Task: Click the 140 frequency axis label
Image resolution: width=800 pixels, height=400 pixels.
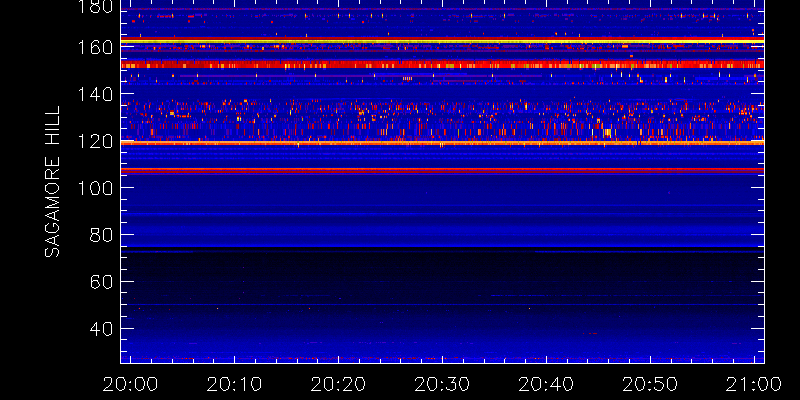Action: [95, 94]
